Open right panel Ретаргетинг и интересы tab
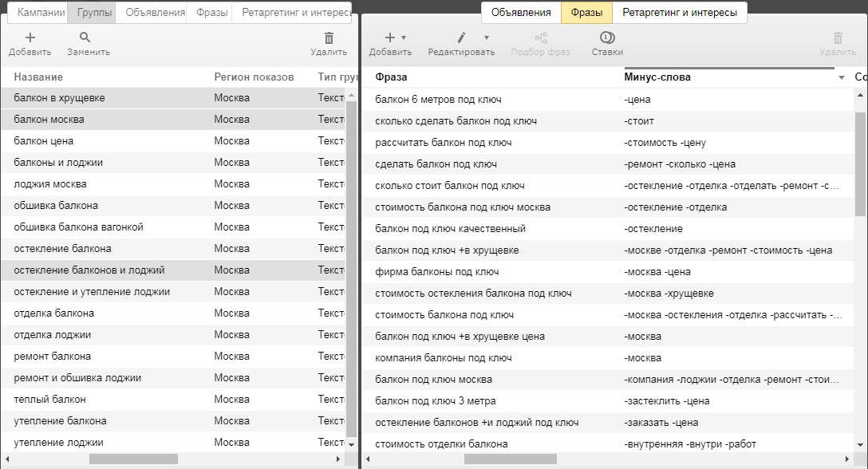Screen dimensions: 868x469 pos(680,12)
